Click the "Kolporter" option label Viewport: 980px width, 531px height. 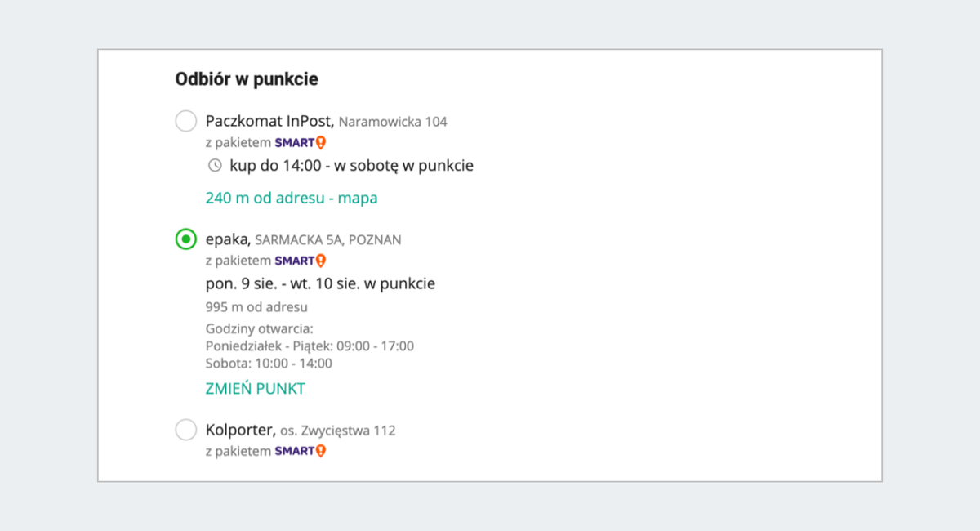(x=240, y=430)
